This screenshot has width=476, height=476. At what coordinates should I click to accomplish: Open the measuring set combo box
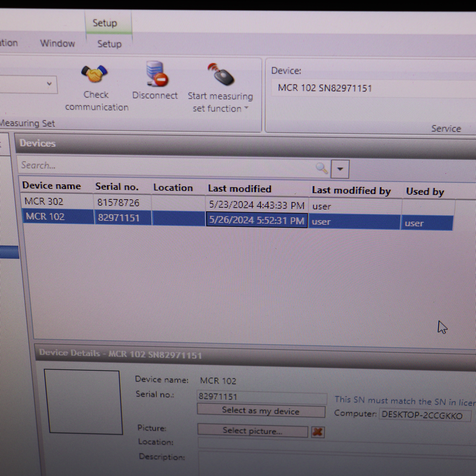[x=28, y=85]
